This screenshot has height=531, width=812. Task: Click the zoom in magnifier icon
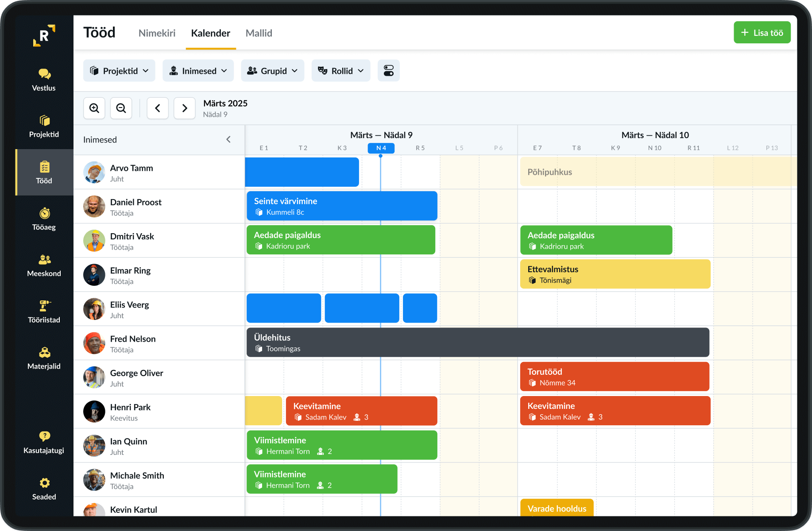click(x=94, y=108)
